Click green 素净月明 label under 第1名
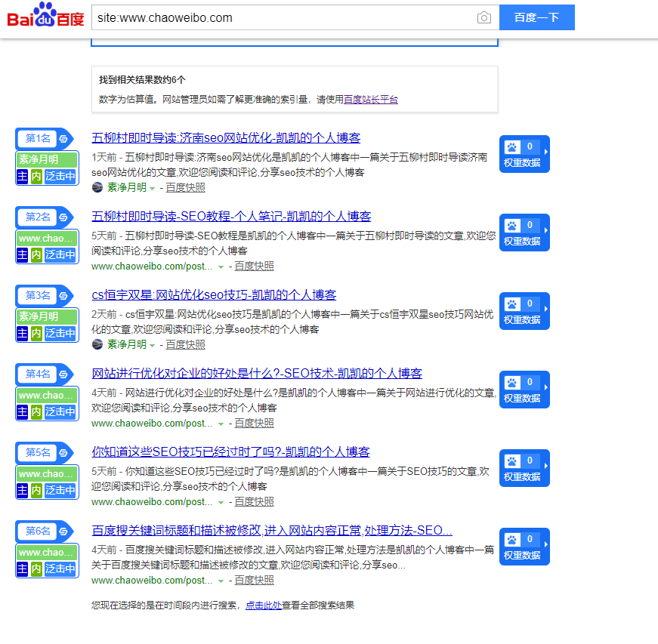The image size is (658, 644). point(47,159)
